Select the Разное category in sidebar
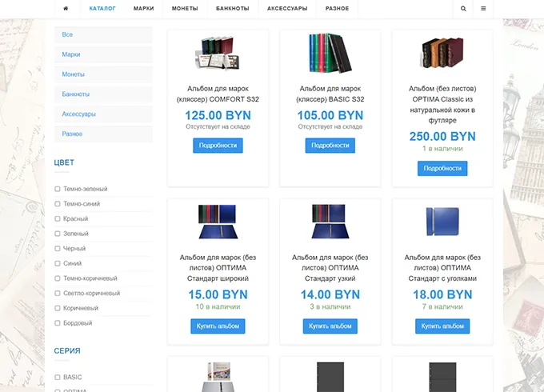The height and width of the screenshot is (392, 544). 103,134
